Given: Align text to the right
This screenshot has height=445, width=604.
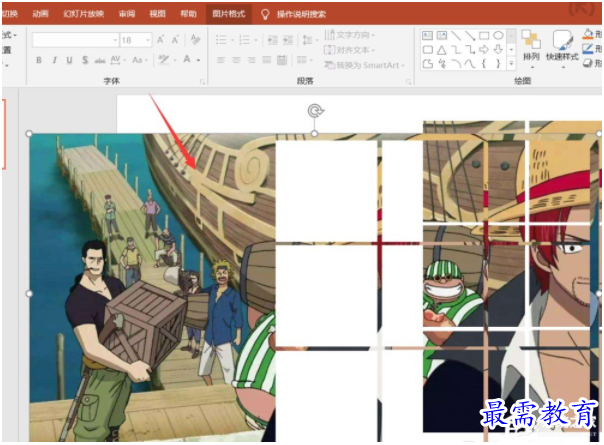Looking at the screenshot, I should coord(251,60).
